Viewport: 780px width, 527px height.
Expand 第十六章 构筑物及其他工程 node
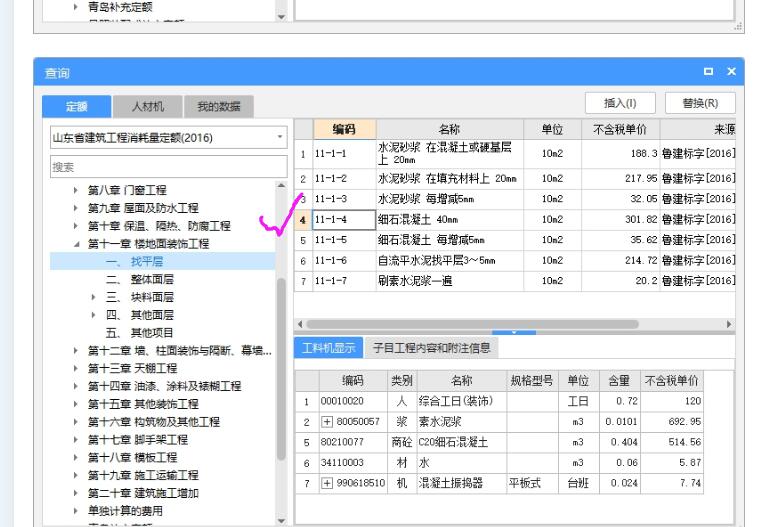coord(76,422)
